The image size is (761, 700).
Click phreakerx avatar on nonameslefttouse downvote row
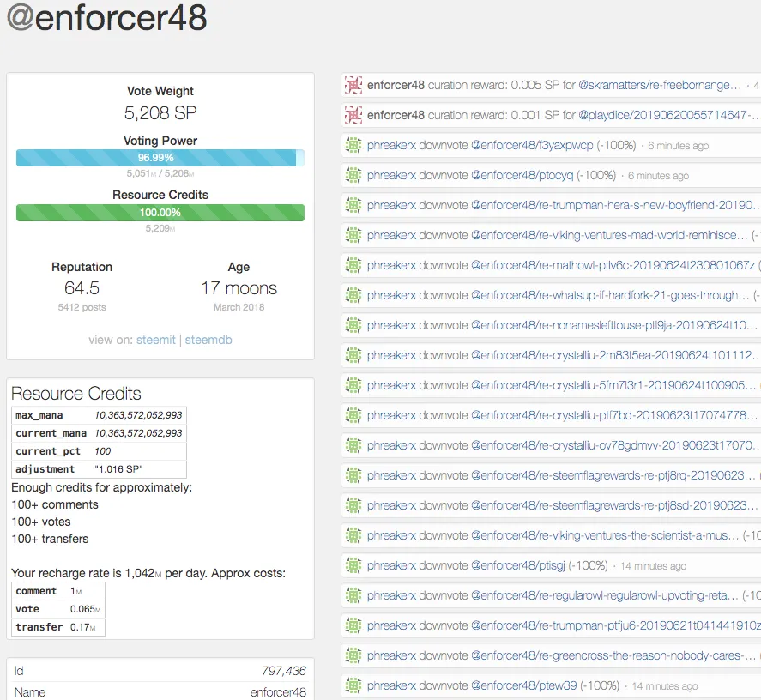(353, 325)
